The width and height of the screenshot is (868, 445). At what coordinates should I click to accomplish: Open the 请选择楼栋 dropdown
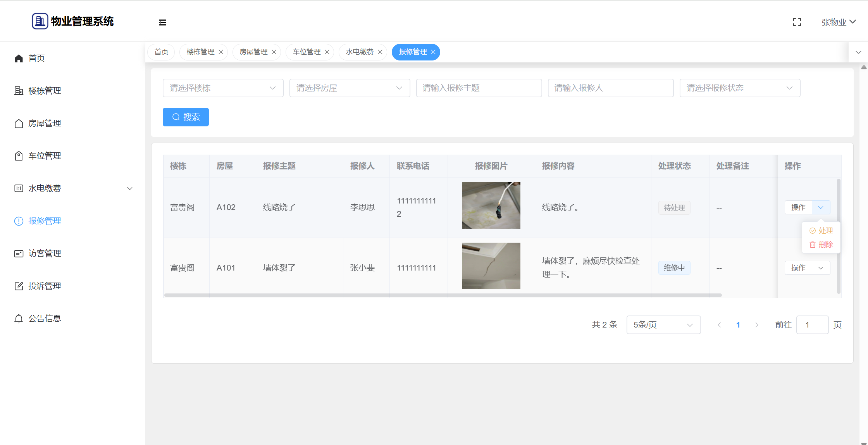coord(223,88)
